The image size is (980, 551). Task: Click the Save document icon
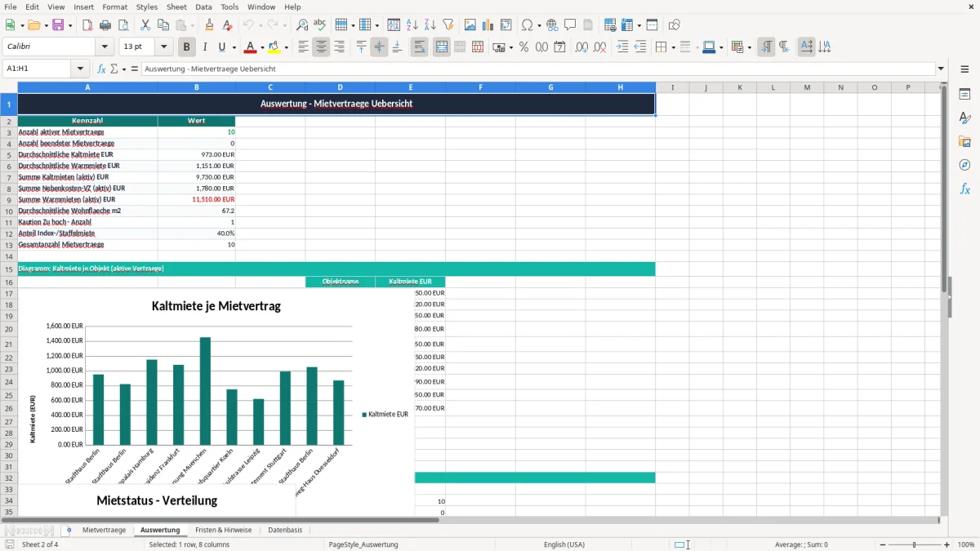pos(58,25)
